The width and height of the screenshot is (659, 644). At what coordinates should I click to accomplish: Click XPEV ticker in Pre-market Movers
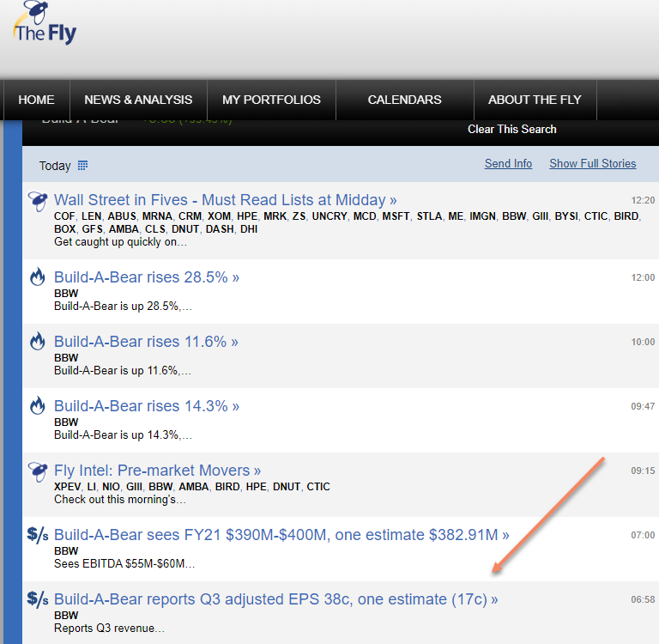[x=67, y=487]
